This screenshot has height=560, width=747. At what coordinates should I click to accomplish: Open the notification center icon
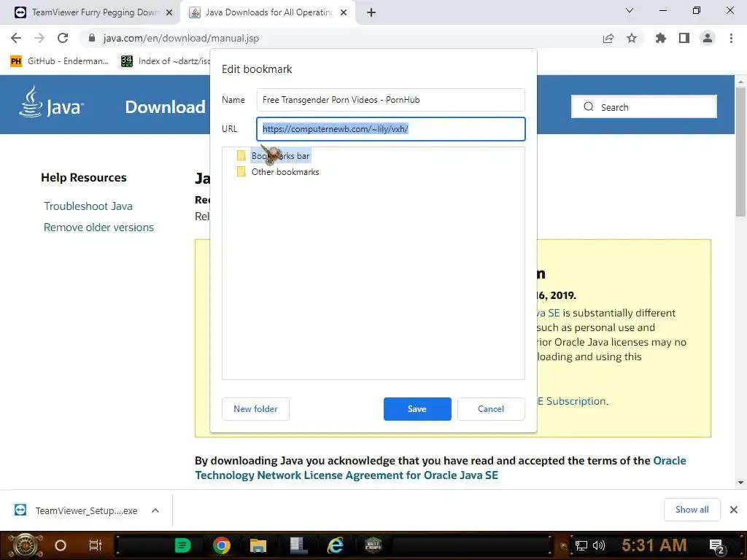[717, 546]
